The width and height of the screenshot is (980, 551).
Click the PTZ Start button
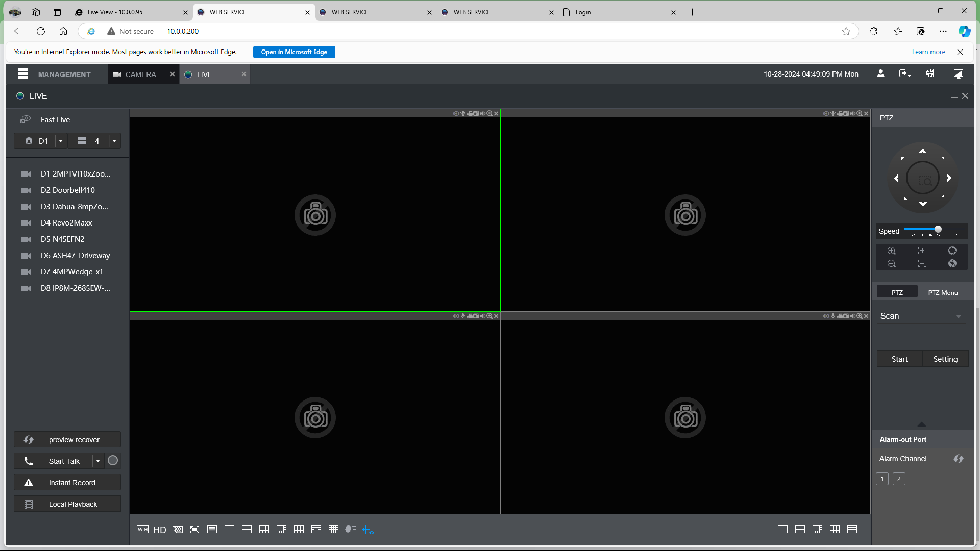(899, 359)
